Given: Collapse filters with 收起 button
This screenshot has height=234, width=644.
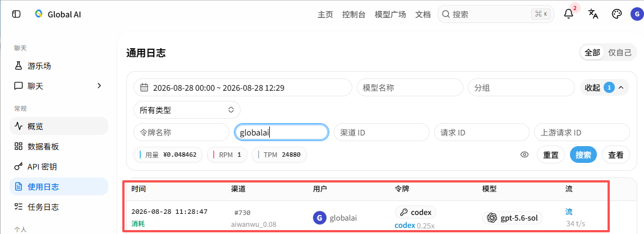Looking at the screenshot, I should pyautogui.click(x=605, y=87).
